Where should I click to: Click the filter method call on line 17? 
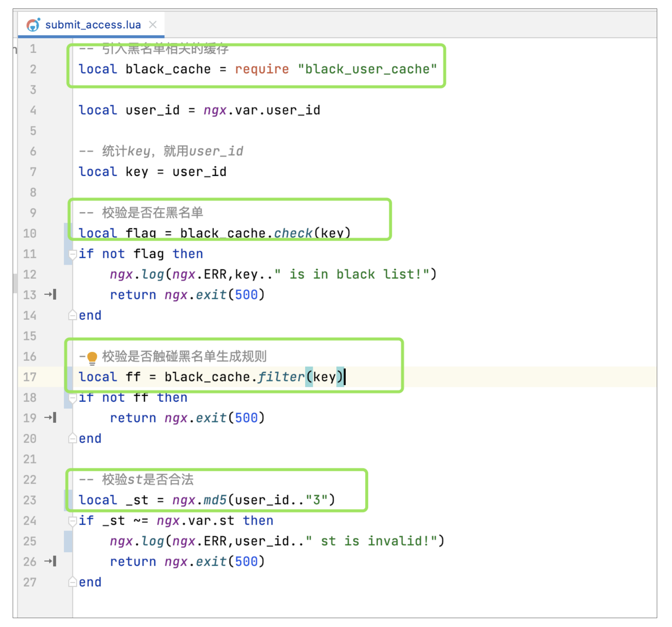click(x=281, y=377)
